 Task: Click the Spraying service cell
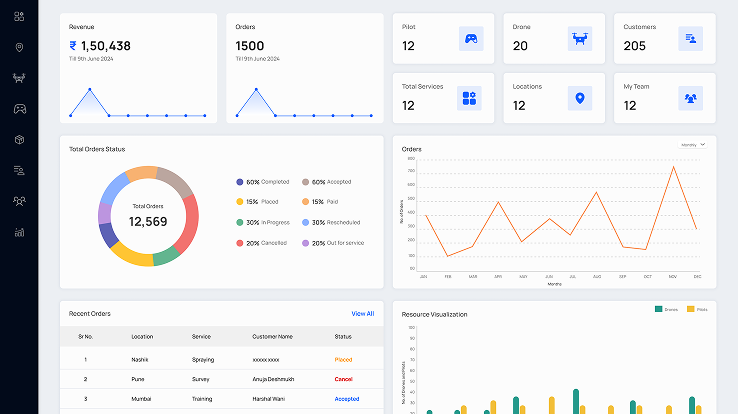pyautogui.click(x=203, y=360)
